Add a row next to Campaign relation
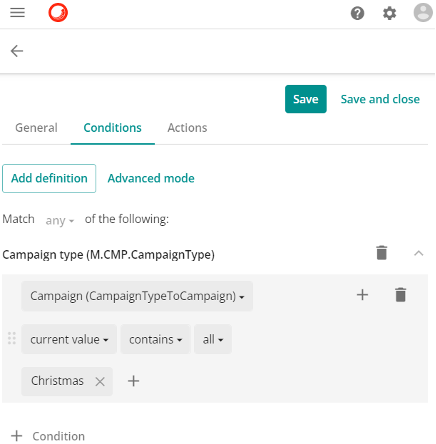The height and width of the screenshot is (444, 436). point(362,295)
